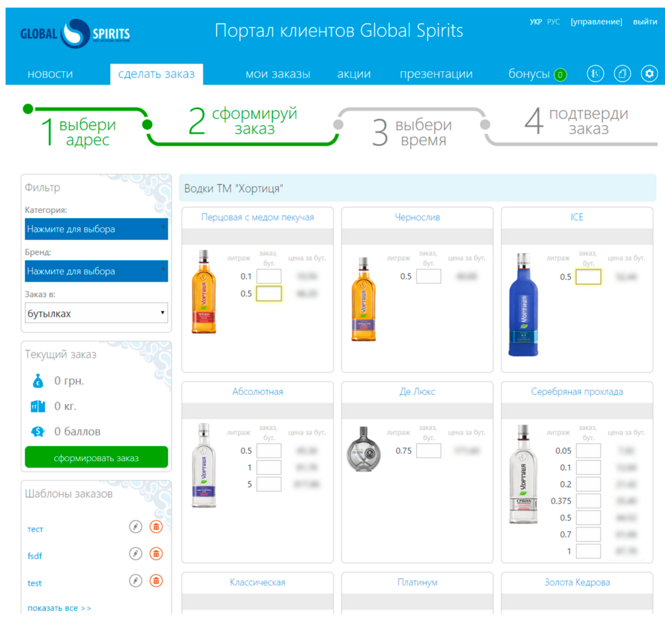
Task: Open the Бренд filter dropdown
Action: (96, 271)
